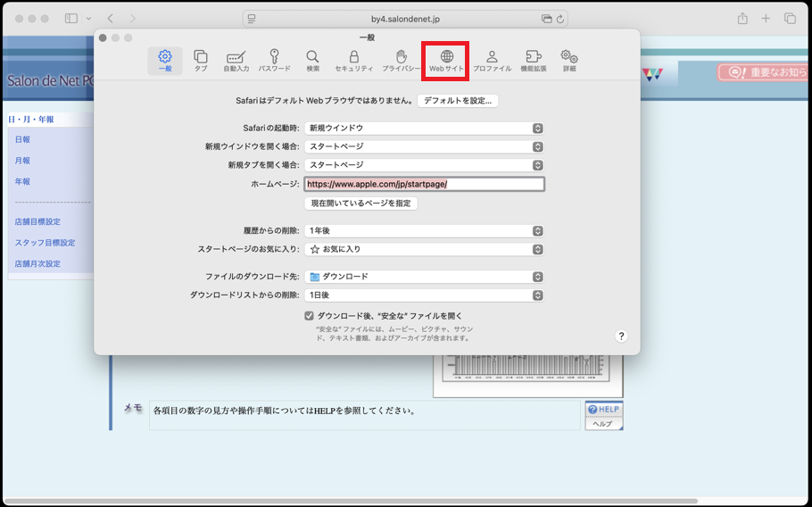
Task: Open the 履歴からの削除 dropdown
Action: [424, 230]
